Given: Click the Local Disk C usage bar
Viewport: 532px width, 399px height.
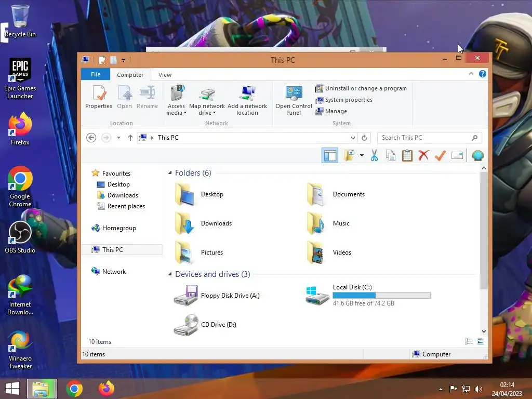Looking at the screenshot, I should 381,295.
